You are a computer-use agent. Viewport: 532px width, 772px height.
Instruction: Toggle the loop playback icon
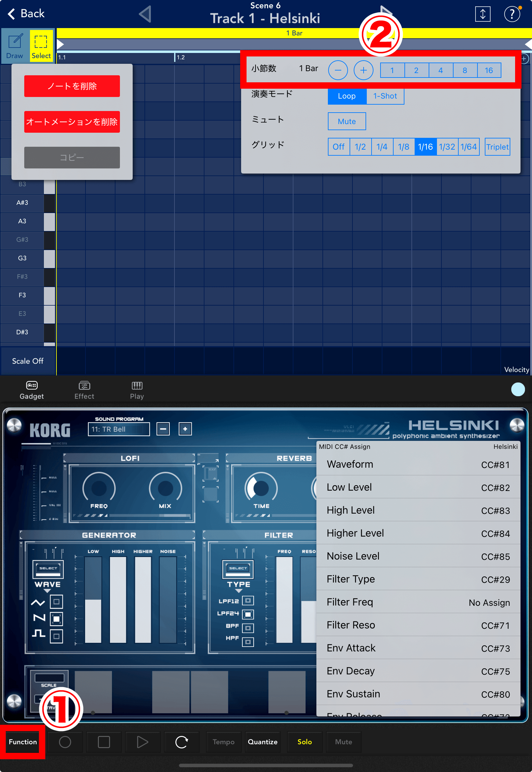click(182, 742)
